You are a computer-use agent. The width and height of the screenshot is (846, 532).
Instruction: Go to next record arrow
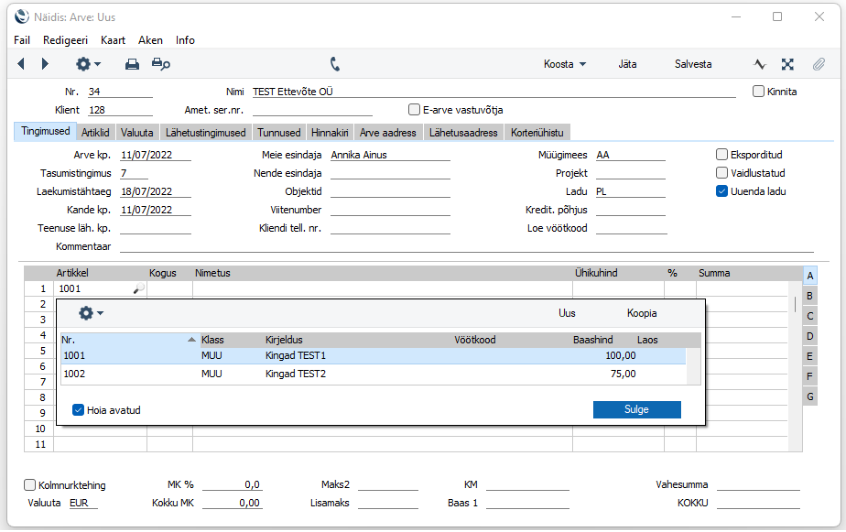click(x=45, y=64)
